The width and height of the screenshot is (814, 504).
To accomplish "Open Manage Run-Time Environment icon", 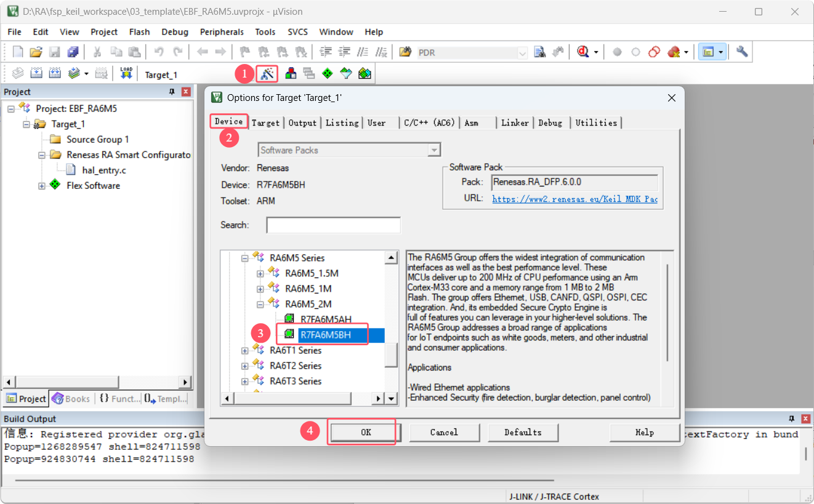I will [328, 74].
